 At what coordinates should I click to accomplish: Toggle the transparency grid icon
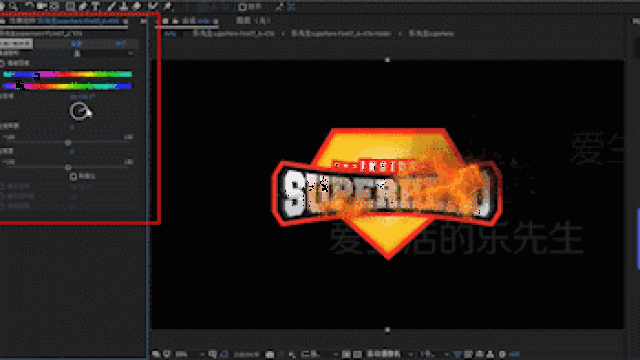click(357, 354)
